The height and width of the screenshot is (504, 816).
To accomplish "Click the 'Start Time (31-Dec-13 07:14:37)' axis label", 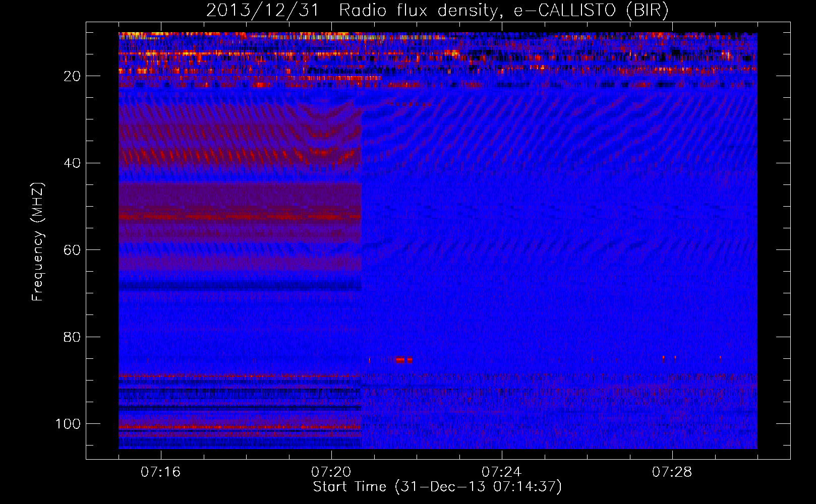I will click(437, 487).
